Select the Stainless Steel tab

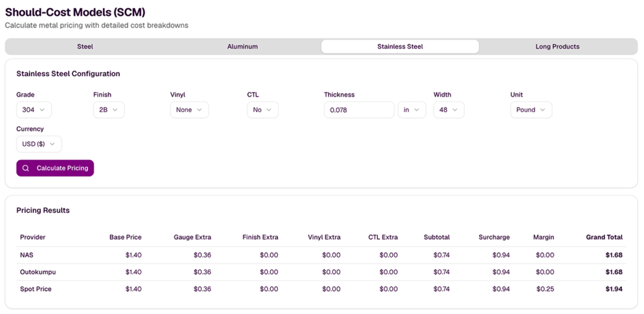point(400,46)
